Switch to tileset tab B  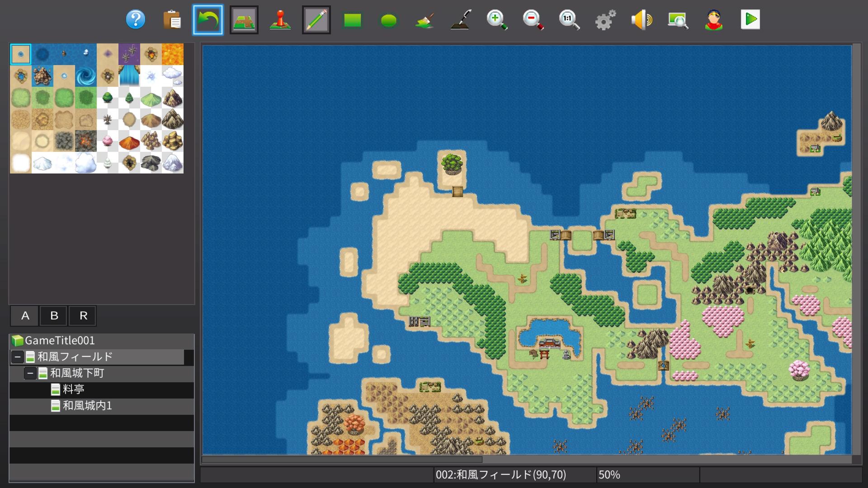[x=54, y=316]
